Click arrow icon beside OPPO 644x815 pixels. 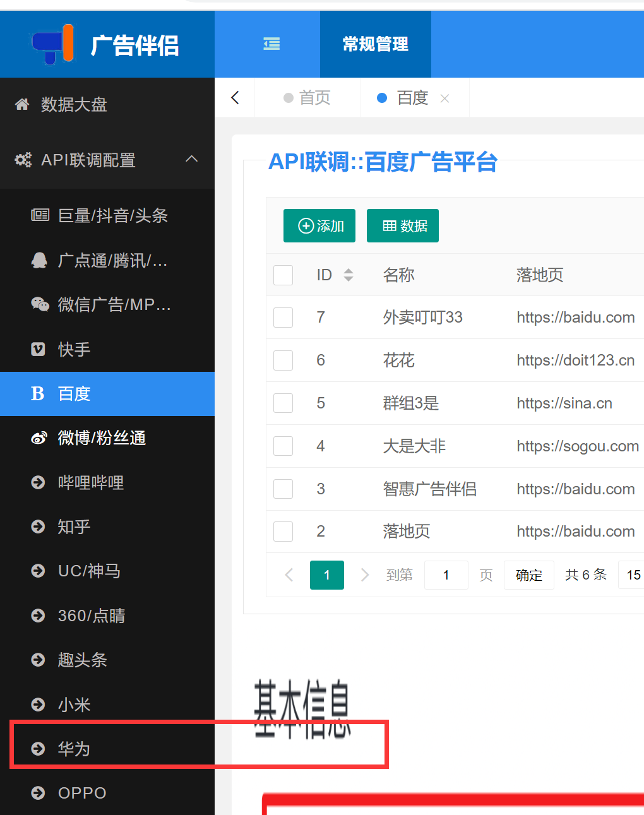coord(39,793)
